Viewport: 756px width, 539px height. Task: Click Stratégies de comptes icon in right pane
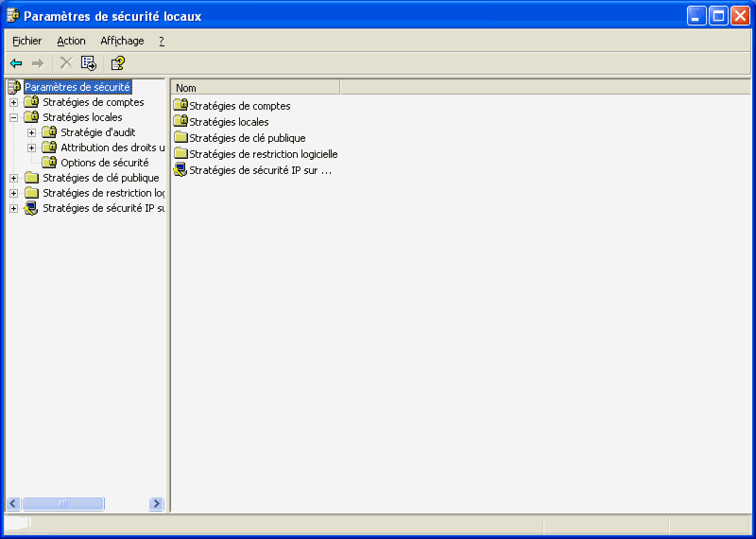pos(180,105)
